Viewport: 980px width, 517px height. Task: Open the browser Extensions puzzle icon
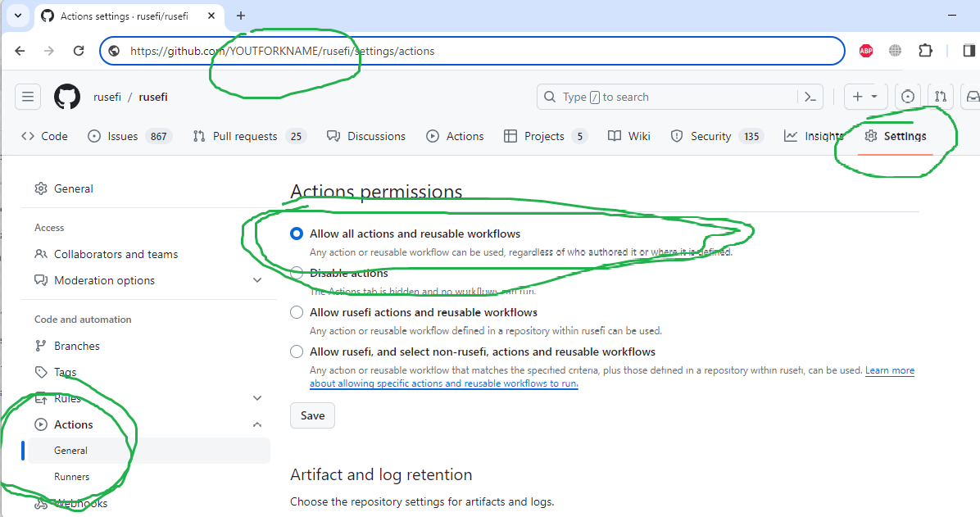point(925,51)
